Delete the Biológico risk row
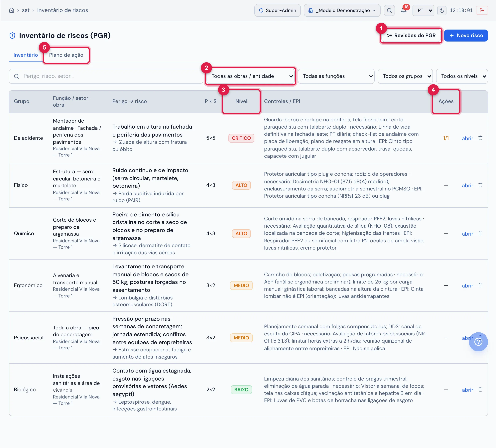Screen dimensions: 496x448 pos(480,390)
